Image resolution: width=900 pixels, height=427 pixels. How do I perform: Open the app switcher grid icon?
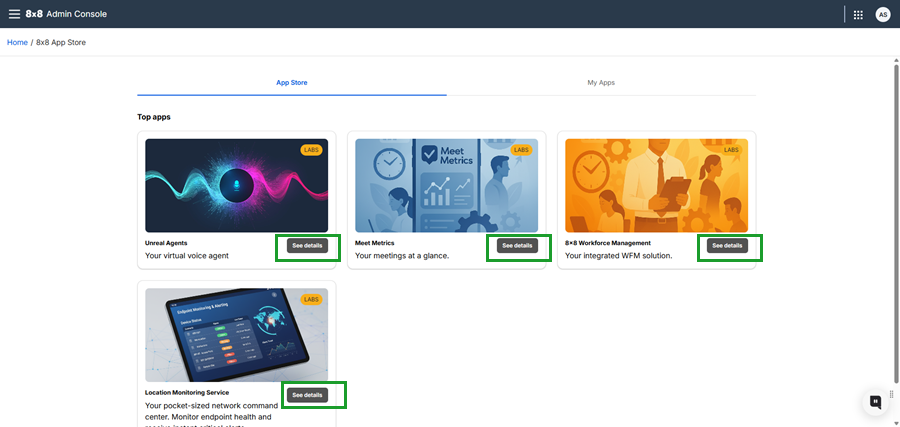(858, 14)
